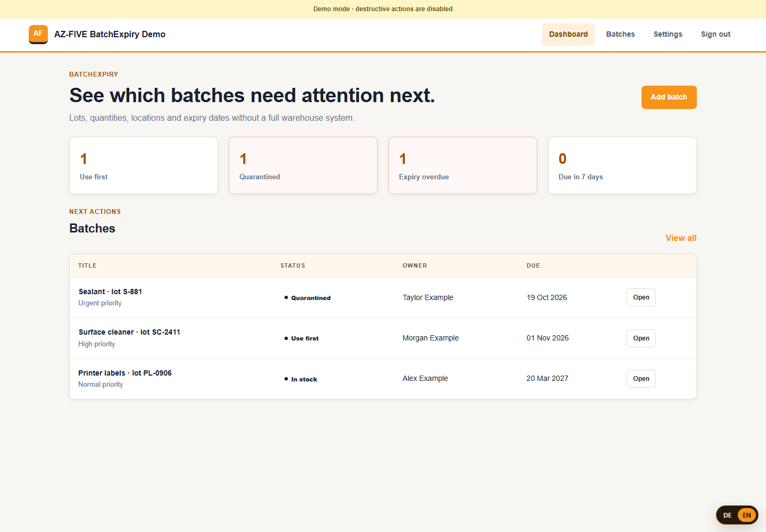766x532 pixels.
Task: Switch language to EN
Action: 747,515
